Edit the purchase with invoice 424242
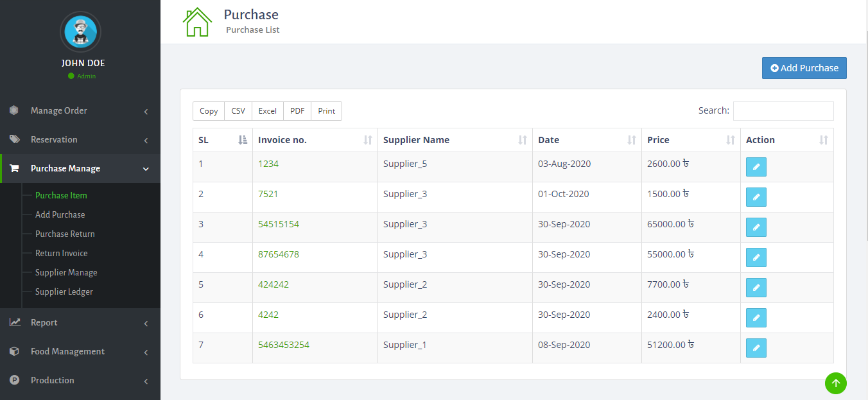Viewport: 868px width, 400px height. 756,288
